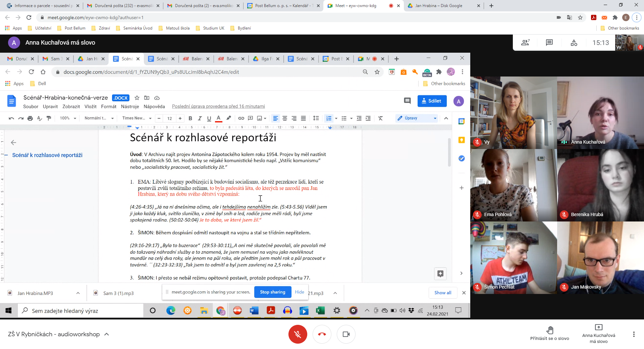Open the Other bookmarks folder

pyautogui.click(x=620, y=28)
